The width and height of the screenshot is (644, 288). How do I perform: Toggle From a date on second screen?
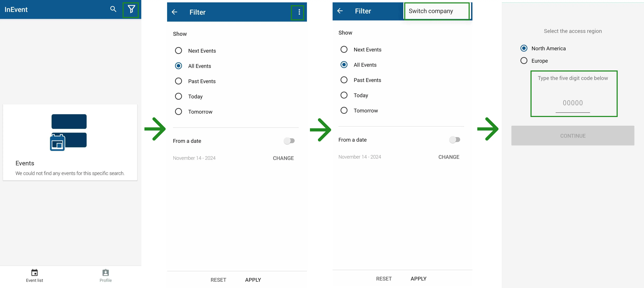(289, 141)
